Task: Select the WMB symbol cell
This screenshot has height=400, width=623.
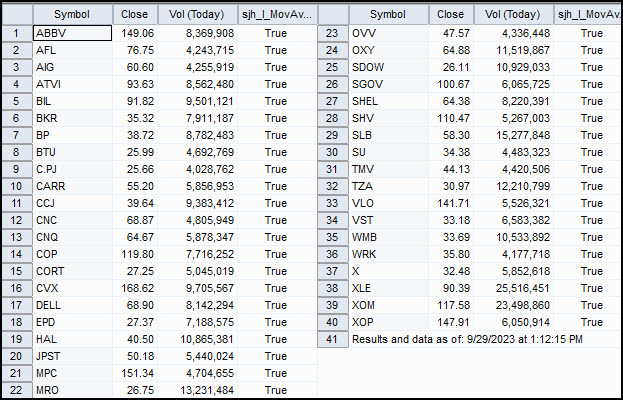Action: pos(389,238)
